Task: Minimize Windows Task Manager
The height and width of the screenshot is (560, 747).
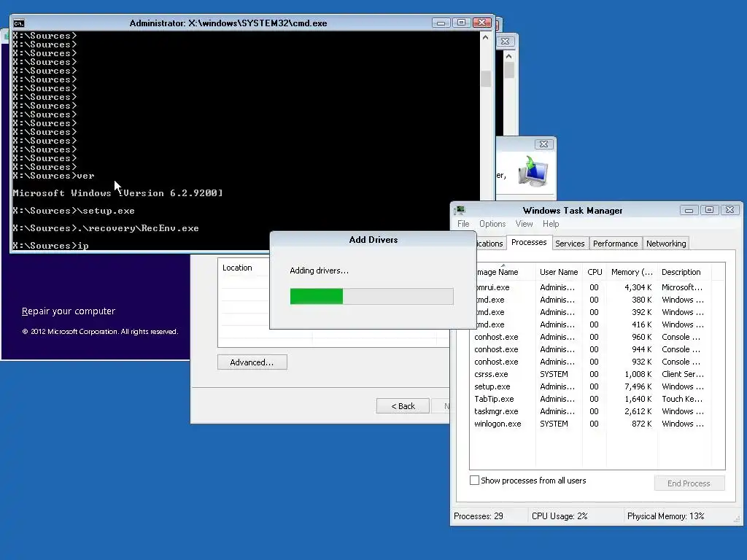Action: (x=689, y=210)
